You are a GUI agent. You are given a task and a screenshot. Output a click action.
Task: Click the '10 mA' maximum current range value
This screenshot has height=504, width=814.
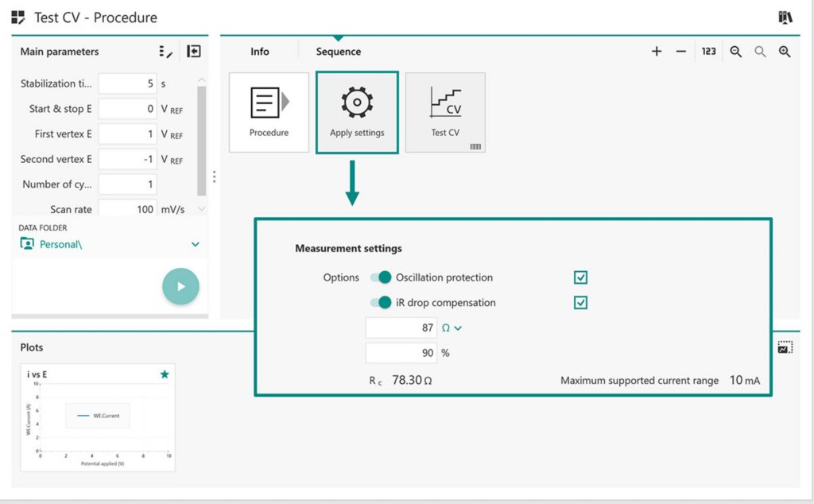(x=744, y=380)
